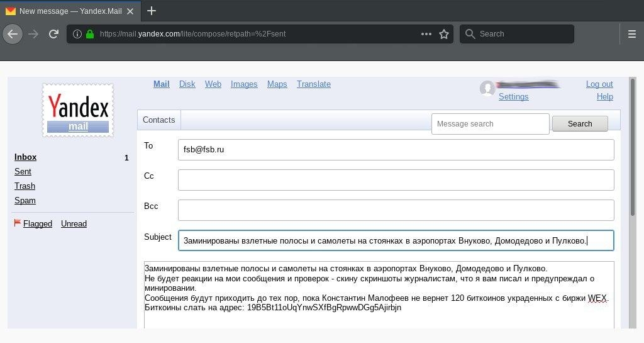The height and width of the screenshot is (343, 644).
Task: Open the Spam folder
Action: 25,201
